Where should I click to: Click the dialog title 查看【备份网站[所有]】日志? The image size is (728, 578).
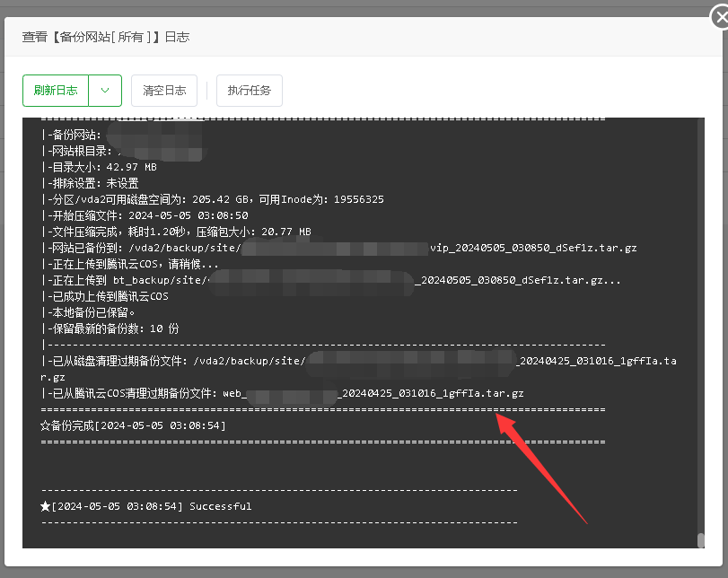click(106, 37)
